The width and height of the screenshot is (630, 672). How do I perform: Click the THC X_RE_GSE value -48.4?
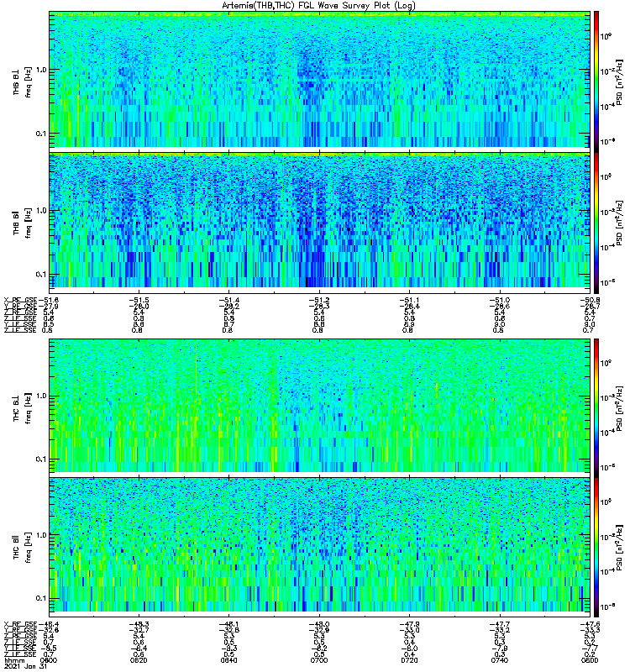[49, 624]
